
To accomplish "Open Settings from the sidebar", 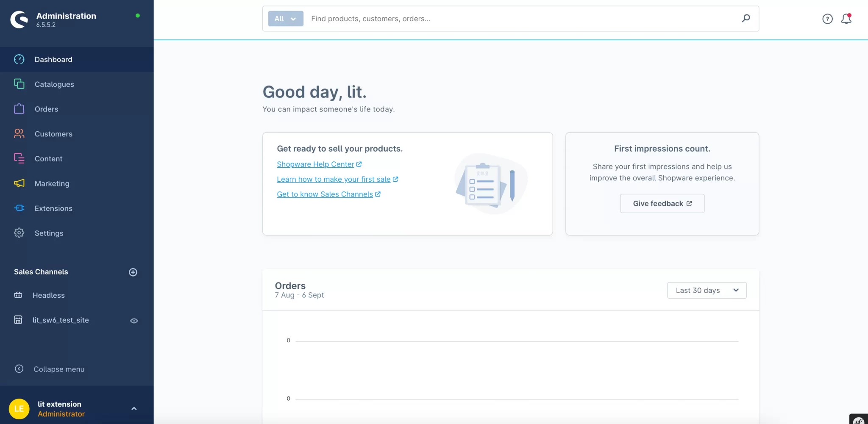I will pos(49,233).
